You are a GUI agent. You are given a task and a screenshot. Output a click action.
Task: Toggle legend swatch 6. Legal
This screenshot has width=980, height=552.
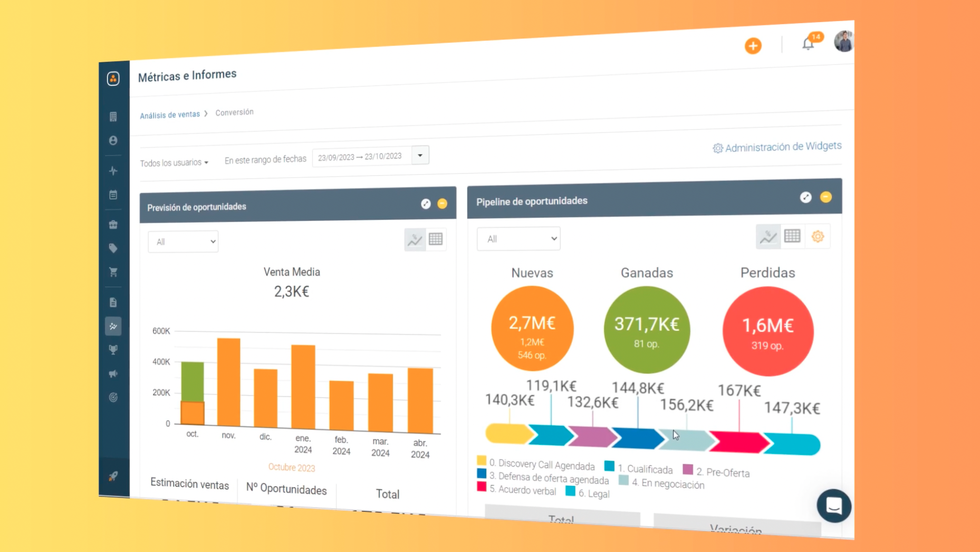[570, 491]
